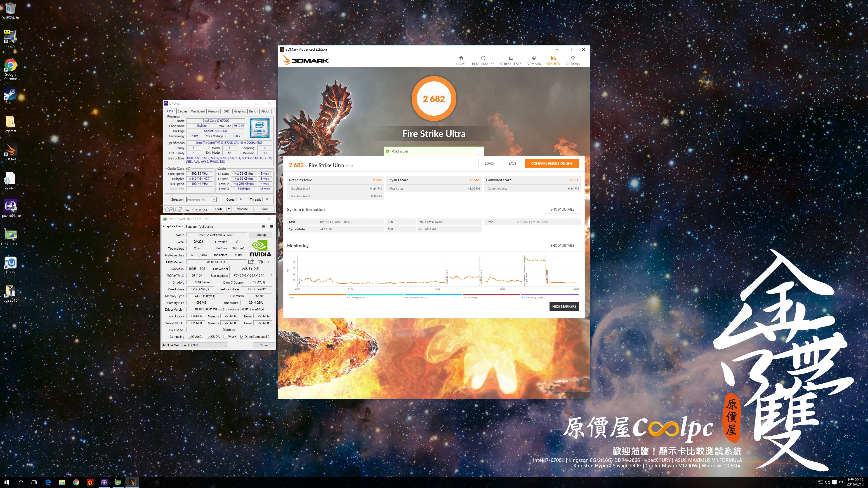Viewport: 868px width, 488px height.
Task: Switch to Caches tab in CPU-Z
Action: tap(182, 111)
